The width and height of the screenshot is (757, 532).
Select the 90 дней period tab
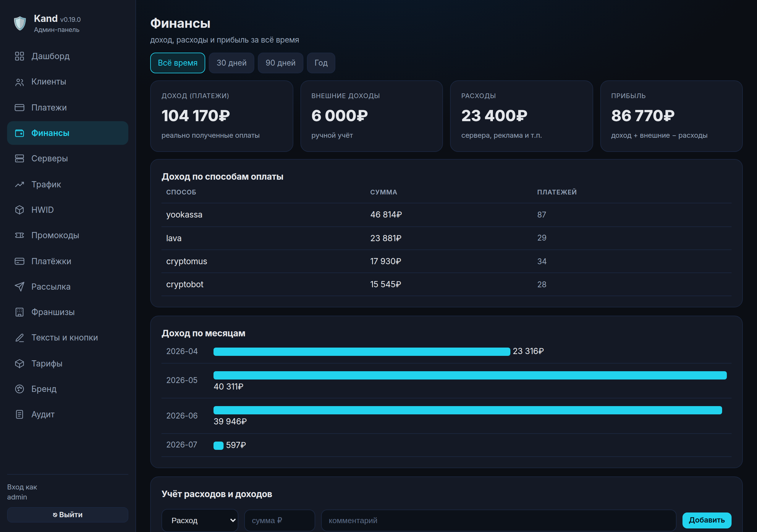click(x=281, y=63)
